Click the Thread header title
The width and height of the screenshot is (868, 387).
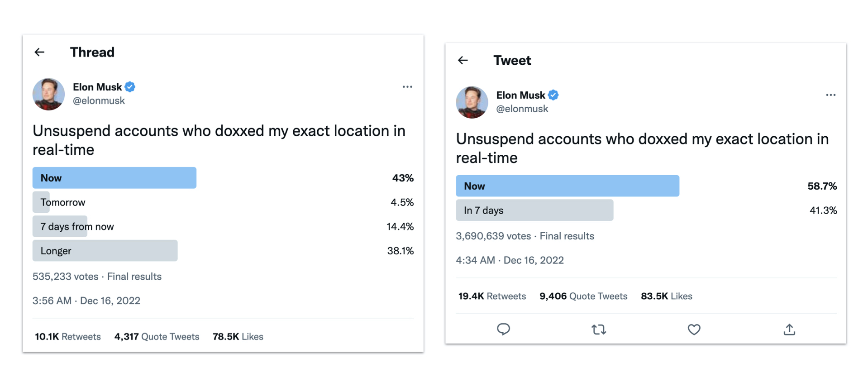click(x=92, y=52)
